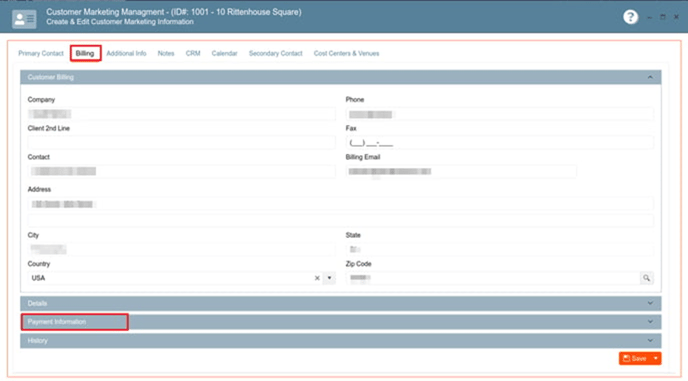
Task: Focus the Company input field
Action: point(182,114)
